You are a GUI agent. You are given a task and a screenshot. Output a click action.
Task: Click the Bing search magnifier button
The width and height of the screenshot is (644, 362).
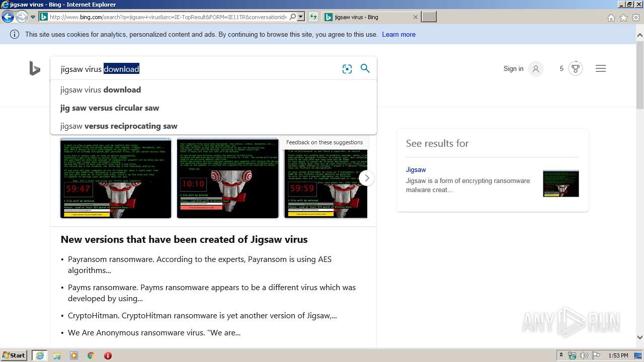click(x=365, y=68)
